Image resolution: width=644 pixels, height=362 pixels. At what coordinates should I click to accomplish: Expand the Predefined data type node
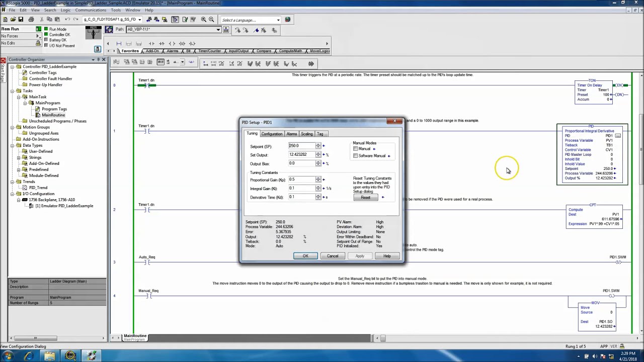coord(19,169)
